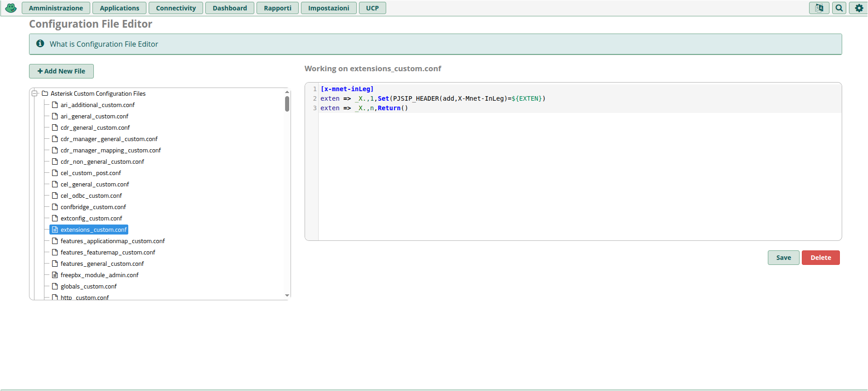Open the search magnifier icon
This screenshot has height=391, width=868.
pos(839,8)
